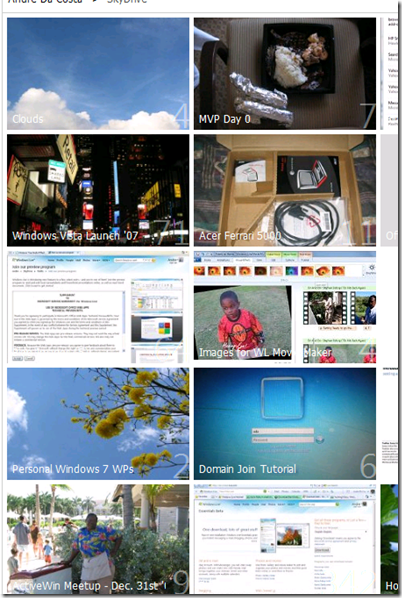
Task: Open the Personal Windows 7 WPs album
Action: 98,424
